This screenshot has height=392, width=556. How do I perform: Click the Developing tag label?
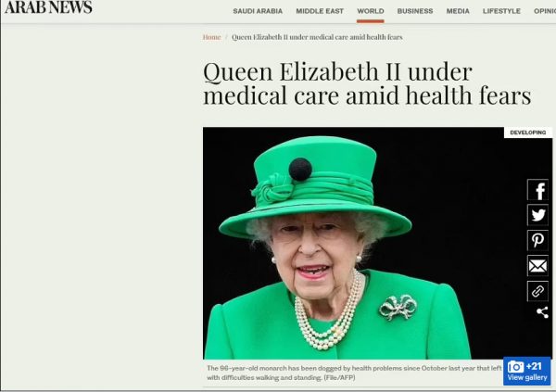(527, 133)
